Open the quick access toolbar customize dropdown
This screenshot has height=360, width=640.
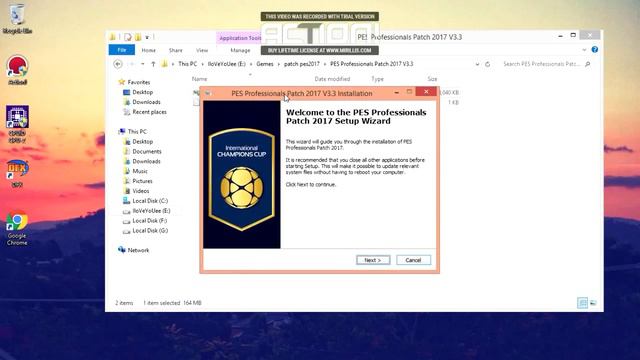[x=147, y=37]
